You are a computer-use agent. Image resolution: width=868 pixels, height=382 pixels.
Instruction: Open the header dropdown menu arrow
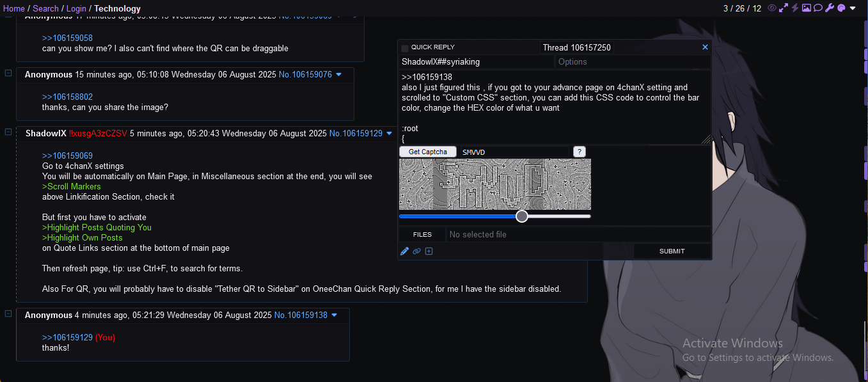pos(853,8)
